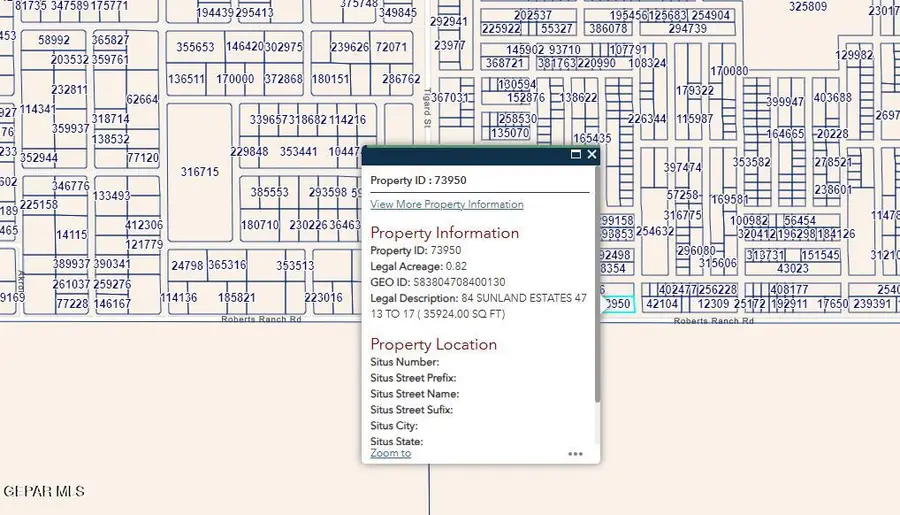Image resolution: width=900 pixels, height=515 pixels.
Task: Maximize the property info popup
Action: click(576, 155)
